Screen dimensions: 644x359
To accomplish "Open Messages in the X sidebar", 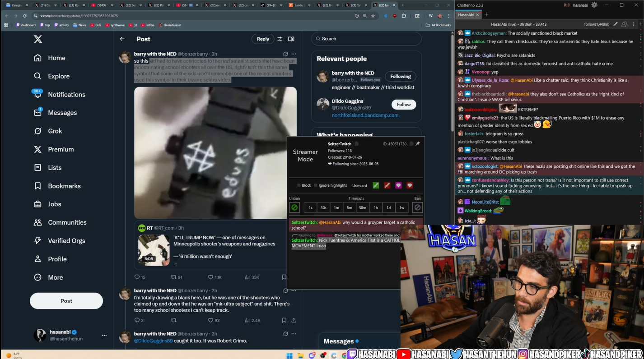I will [55, 113].
